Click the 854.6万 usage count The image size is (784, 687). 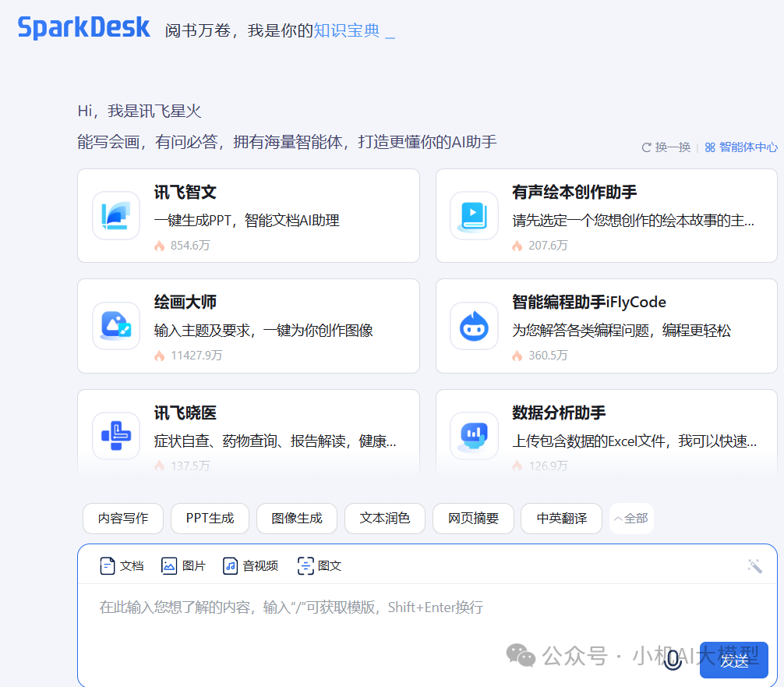190,245
